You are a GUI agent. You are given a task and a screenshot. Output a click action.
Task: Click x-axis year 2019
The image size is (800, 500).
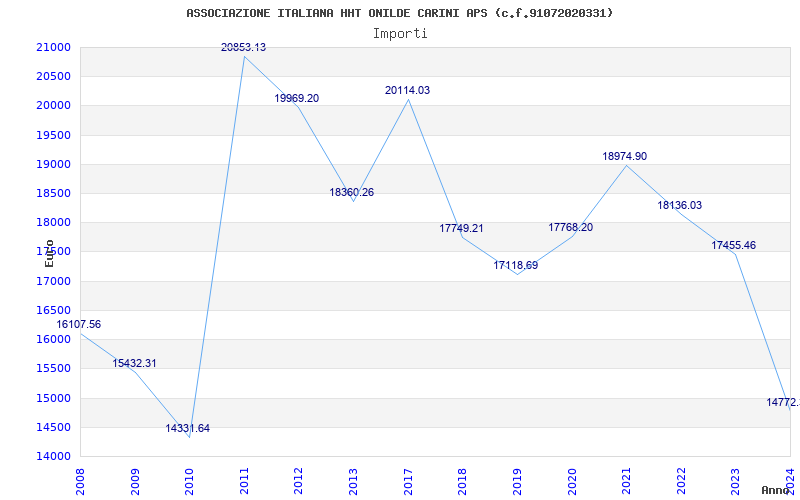tap(517, 481)
